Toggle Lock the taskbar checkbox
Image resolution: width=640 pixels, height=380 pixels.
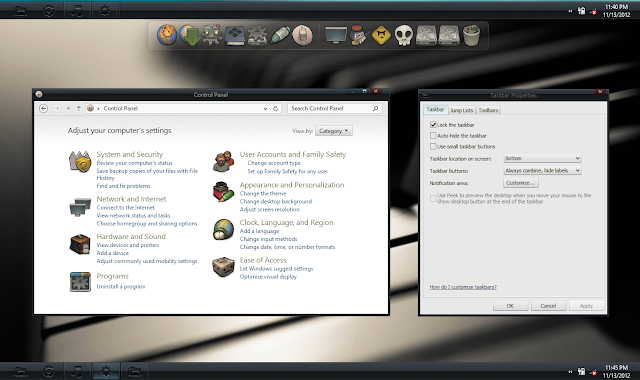point(433,124)
